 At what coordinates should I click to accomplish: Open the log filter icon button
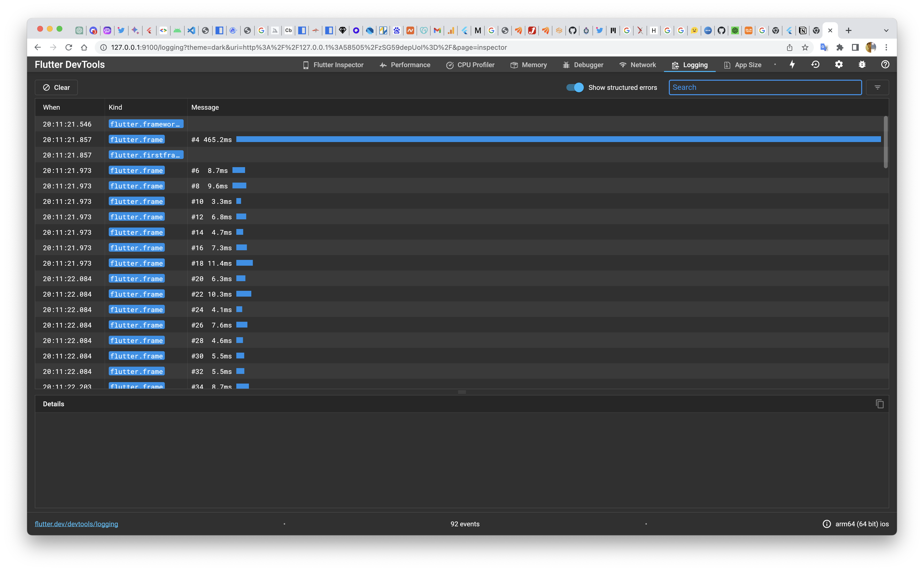pyautogui.click(x=877, y=87)
